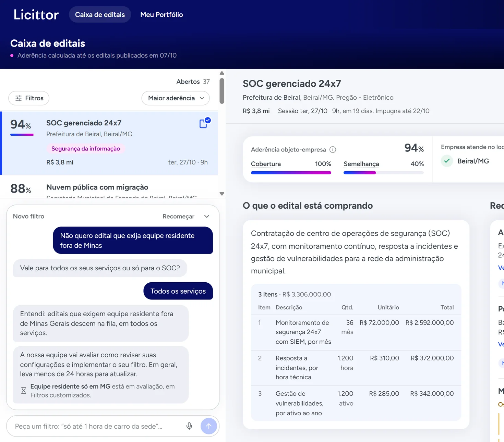The image size is (504, 442).
Task: Switch to Caixa de editais tab
Action: click(x=100, y=15)
